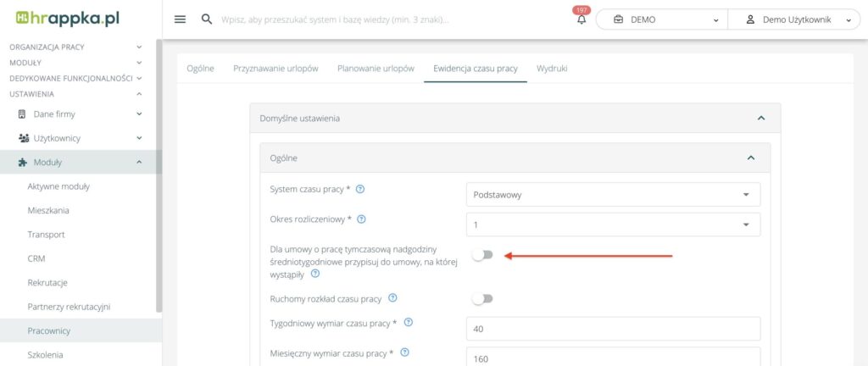Click the Tygodniowy wymiar czasu pracy field
868x366 pixels.
coord(613,328)
